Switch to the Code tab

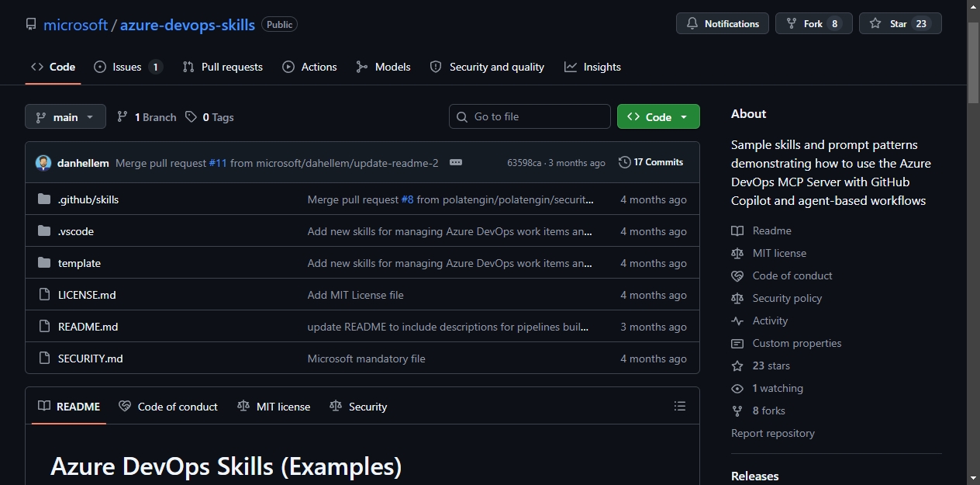53,67
